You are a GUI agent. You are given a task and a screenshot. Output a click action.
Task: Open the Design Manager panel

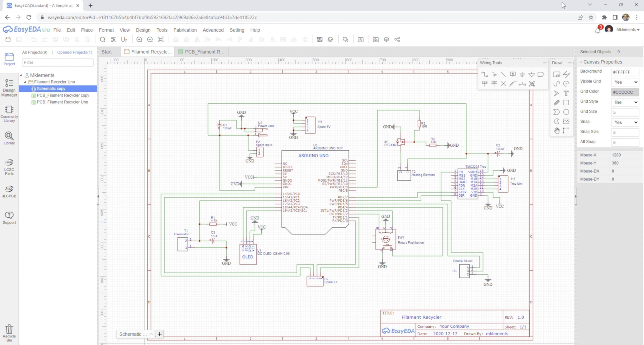tap(9, 87)
